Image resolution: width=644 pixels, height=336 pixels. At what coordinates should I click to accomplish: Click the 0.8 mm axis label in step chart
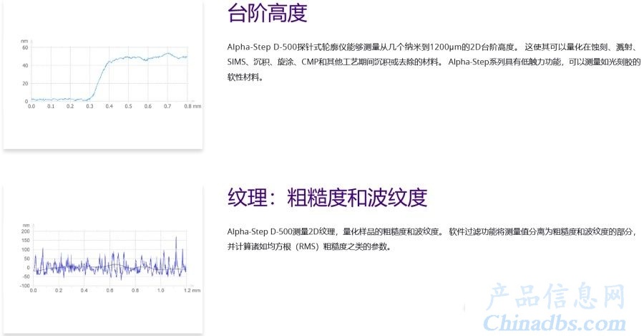pyautogui.click(x=192, y=106)
